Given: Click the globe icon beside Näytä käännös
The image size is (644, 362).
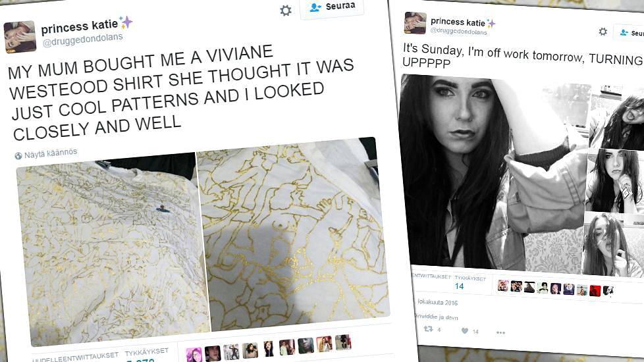Looking at the screenshot, I should 18,155.
